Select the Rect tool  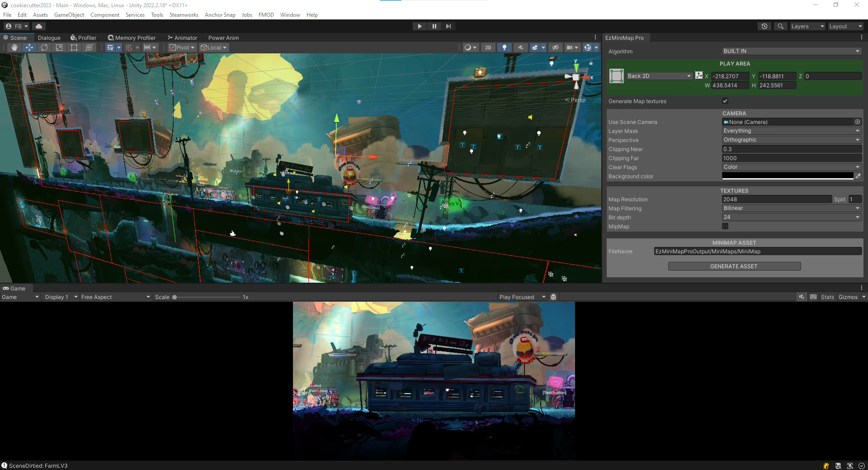click(x=74, y=47)
